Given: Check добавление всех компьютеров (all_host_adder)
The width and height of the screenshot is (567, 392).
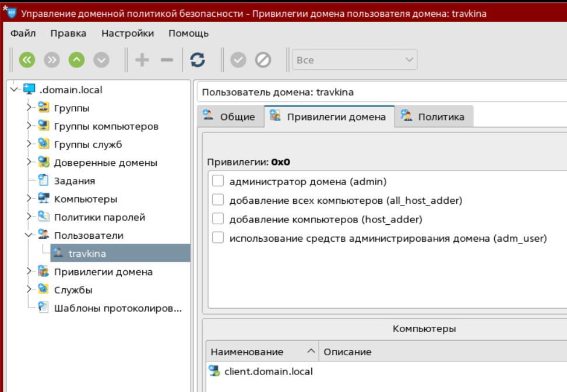Looking at the screenshot, I should (x=218, y=199).
